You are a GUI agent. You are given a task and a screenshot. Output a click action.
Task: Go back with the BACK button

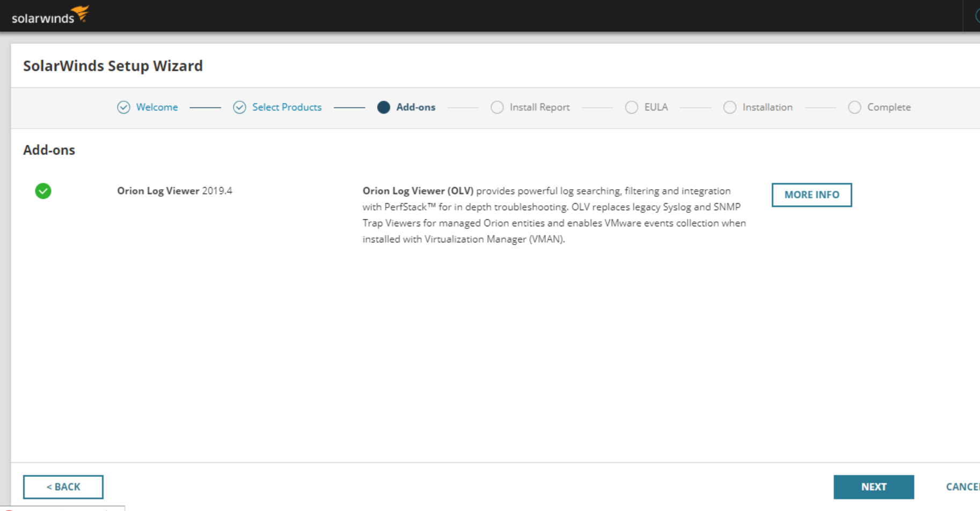tap(63, 487)
